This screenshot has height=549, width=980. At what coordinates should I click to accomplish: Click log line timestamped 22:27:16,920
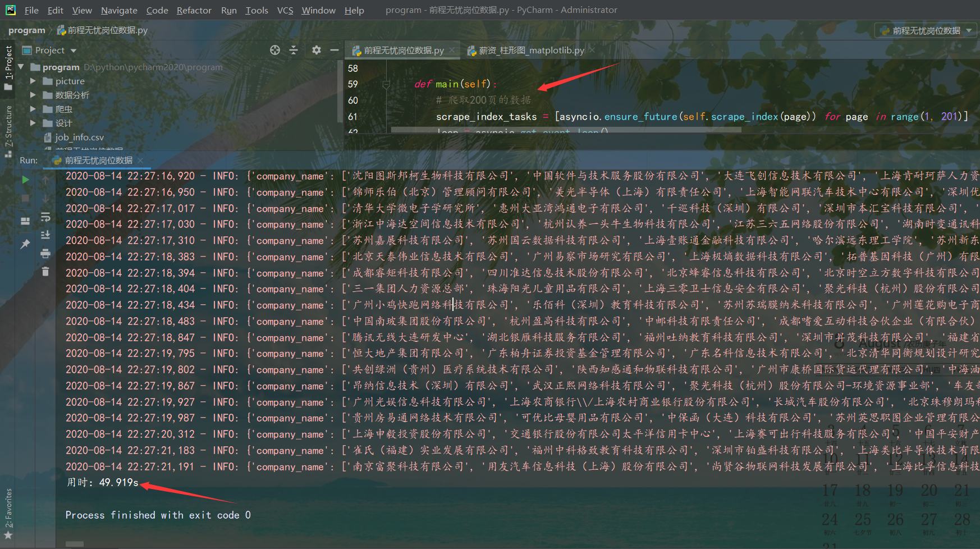pyautogui.click(x=521, y=176)
